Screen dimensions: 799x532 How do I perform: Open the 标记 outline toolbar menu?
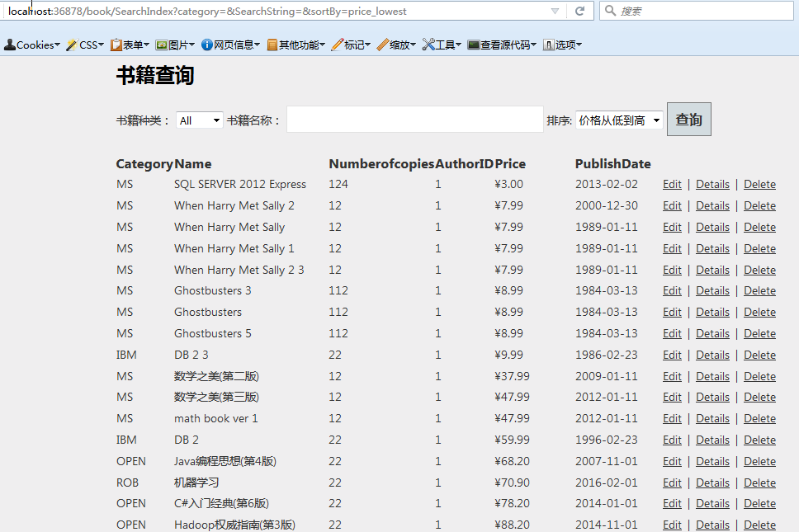(x=351, y=45)
